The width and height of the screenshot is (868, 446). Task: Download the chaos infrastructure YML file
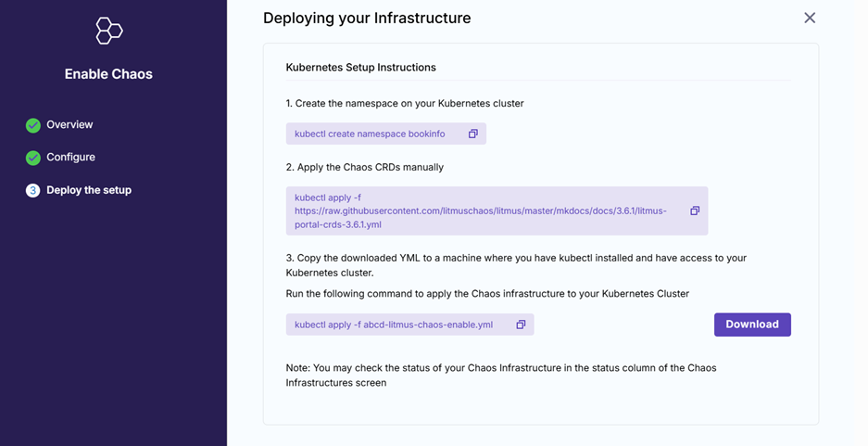tap(751, 325)
